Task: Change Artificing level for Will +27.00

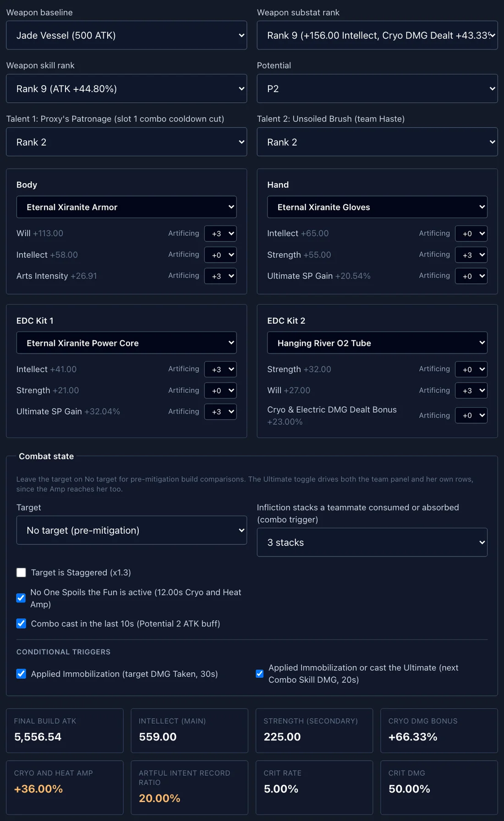Action: [x=471, y=390]
